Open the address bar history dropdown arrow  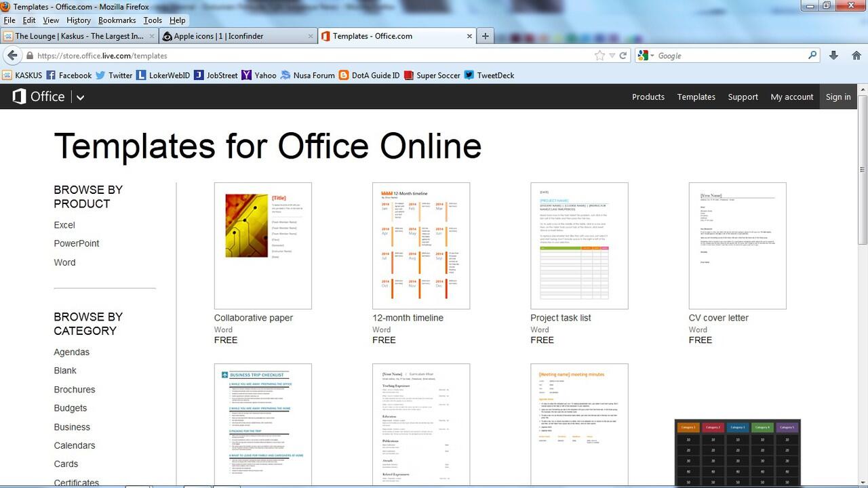tap(612, 56)
